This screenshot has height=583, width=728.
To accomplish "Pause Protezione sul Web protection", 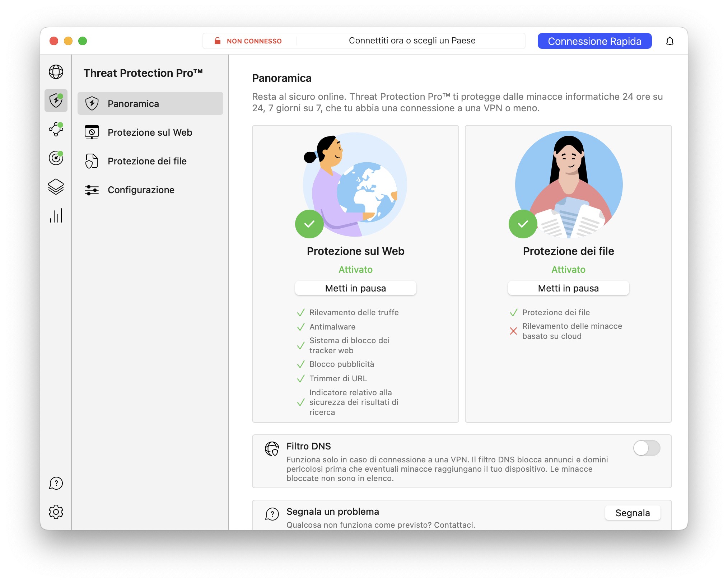I will coord(355,288).
